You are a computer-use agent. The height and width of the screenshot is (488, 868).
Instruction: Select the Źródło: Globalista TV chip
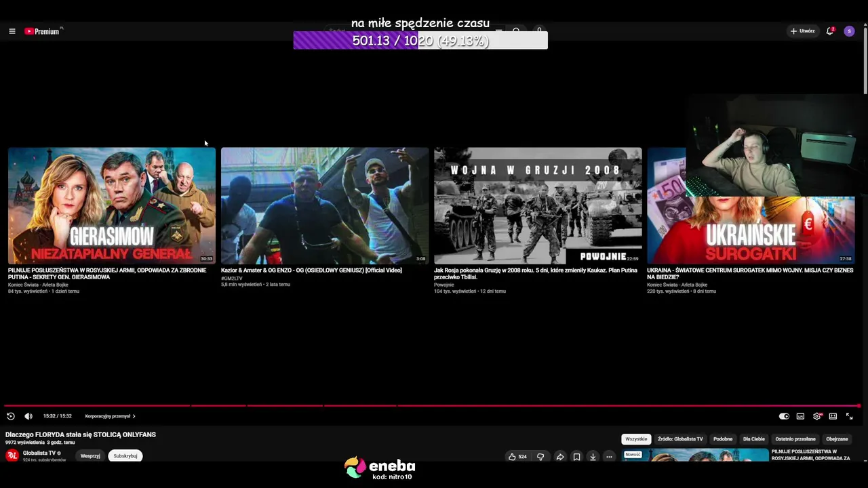680,439
